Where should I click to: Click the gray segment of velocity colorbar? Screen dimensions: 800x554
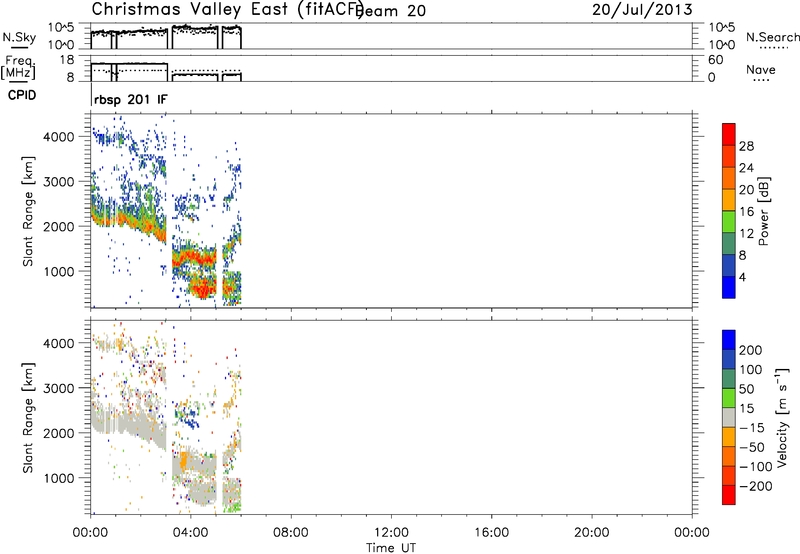729,417
